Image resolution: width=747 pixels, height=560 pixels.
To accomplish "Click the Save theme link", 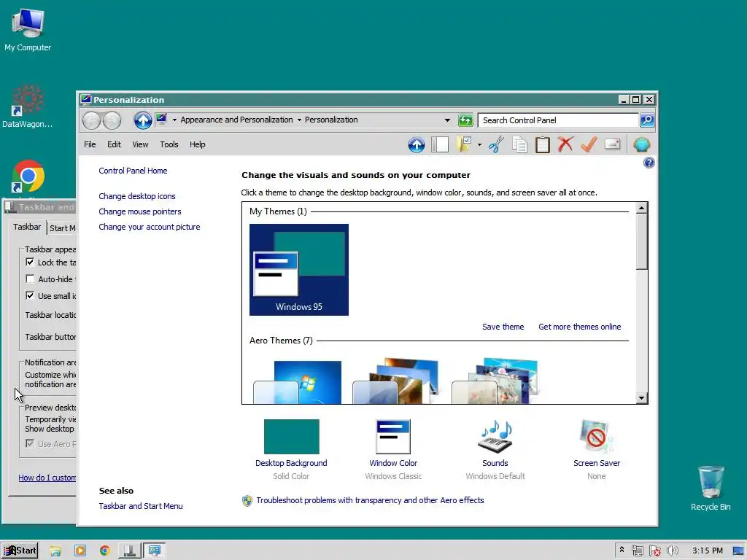I will [x=503, y=327].
